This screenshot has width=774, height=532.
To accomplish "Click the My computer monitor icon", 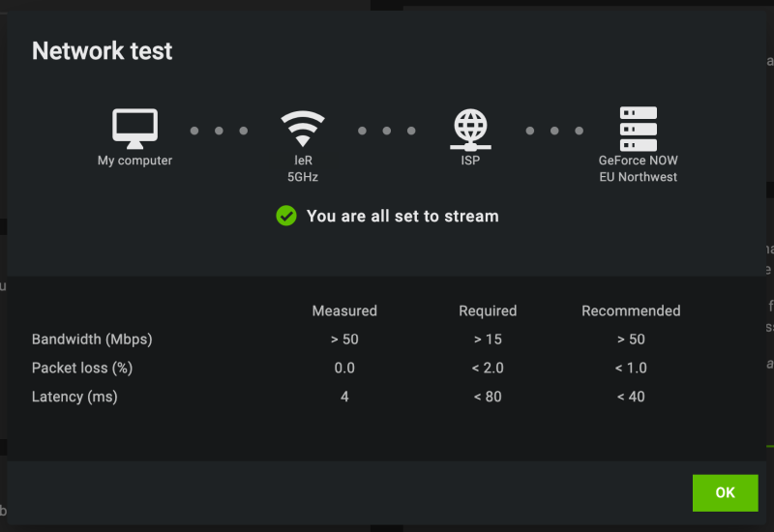I will (x=134, y=128).
